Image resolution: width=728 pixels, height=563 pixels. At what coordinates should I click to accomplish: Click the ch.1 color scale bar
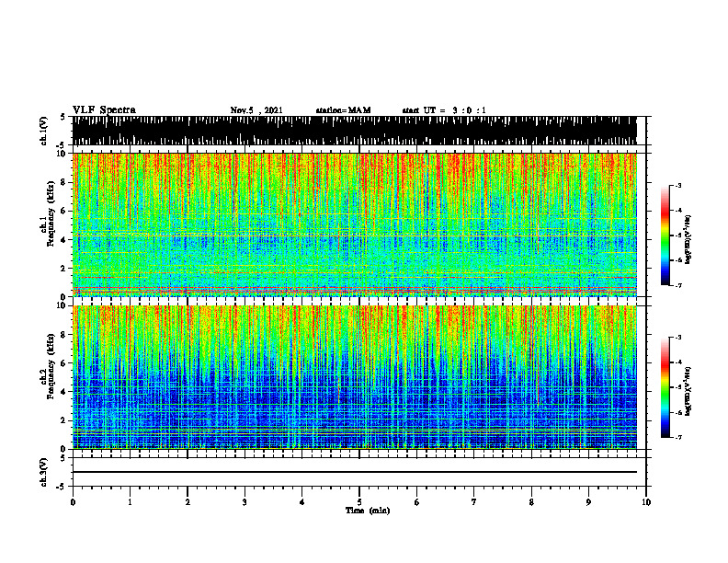(x=665, y=236)
